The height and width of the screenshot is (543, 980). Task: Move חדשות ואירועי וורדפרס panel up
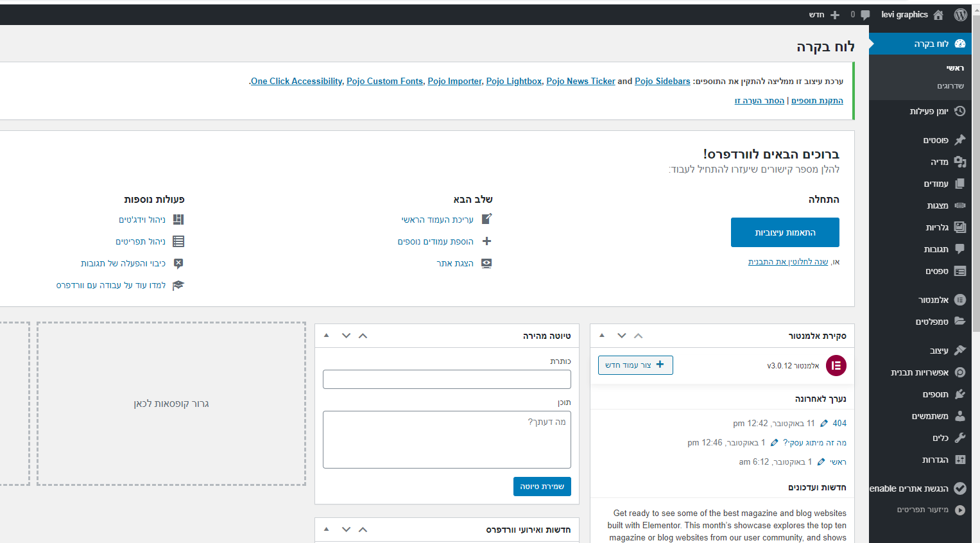(x=363, y=530)
